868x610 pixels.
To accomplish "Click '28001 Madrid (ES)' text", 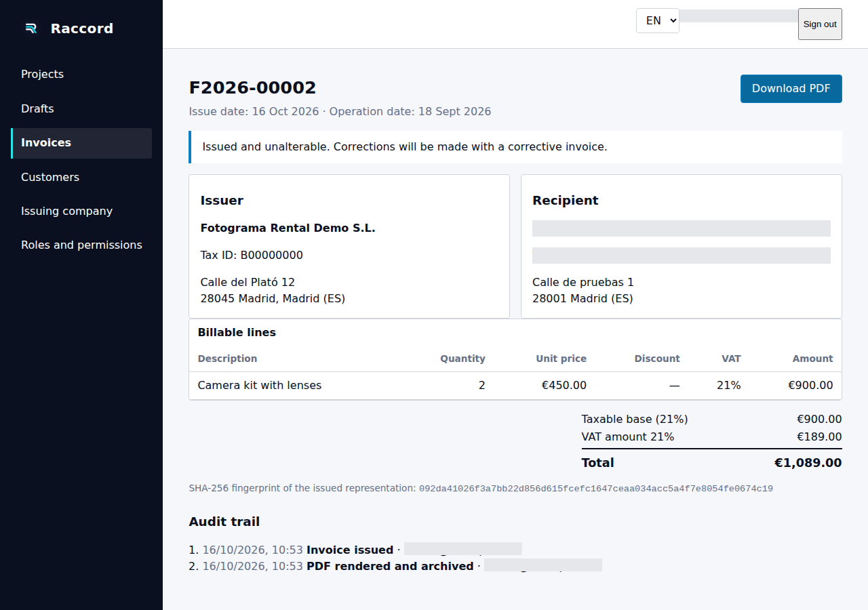I will [583, 299].
